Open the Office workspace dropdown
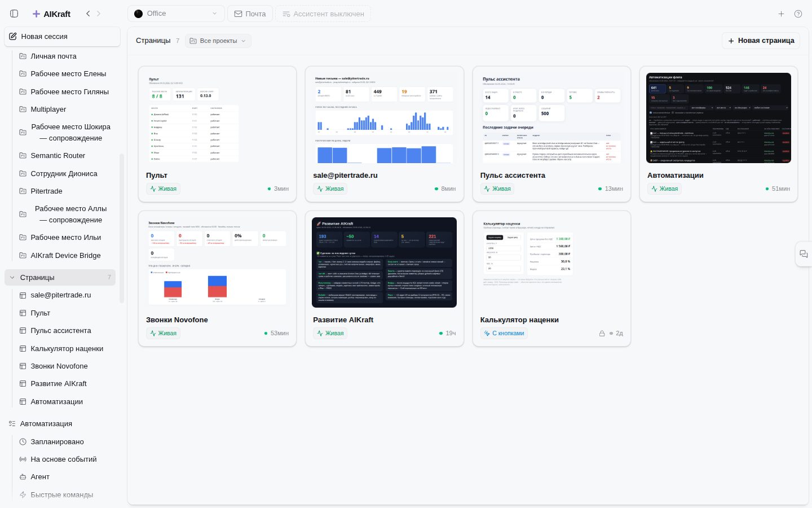This screenshot has width=812, height=508. tap(176, 14)
